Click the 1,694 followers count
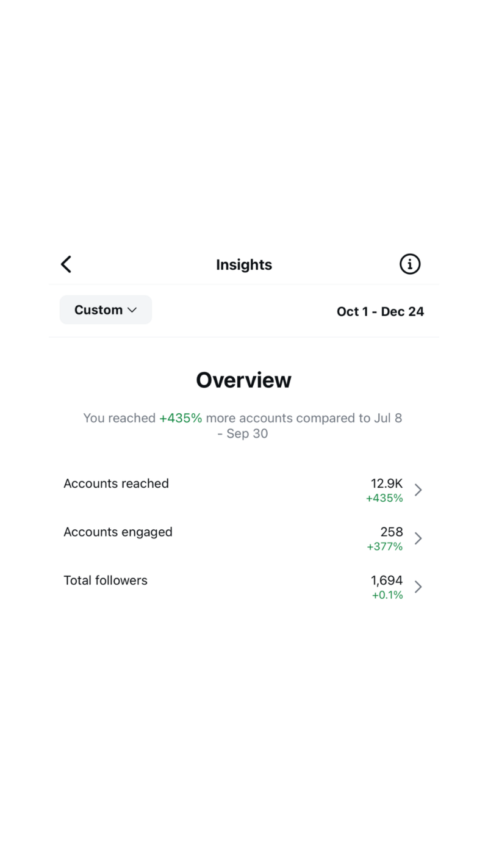This screenshot has width=488, height=868. point(387,580)
